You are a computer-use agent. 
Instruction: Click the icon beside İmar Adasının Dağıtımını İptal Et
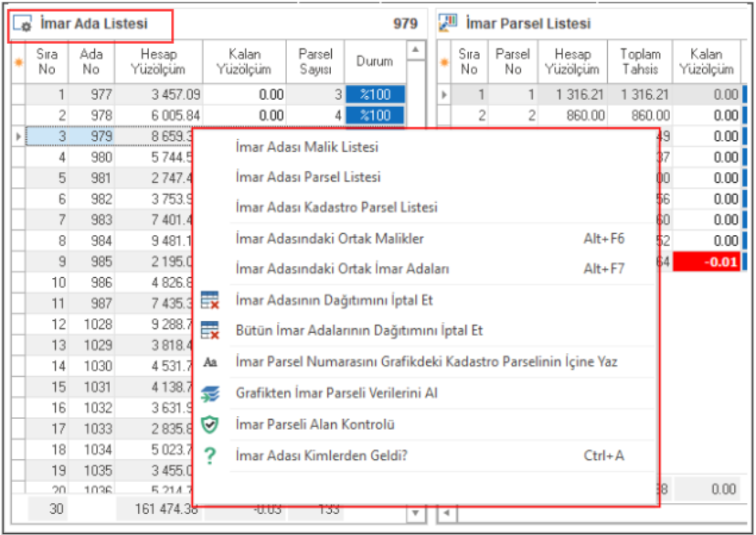(210, 300)
